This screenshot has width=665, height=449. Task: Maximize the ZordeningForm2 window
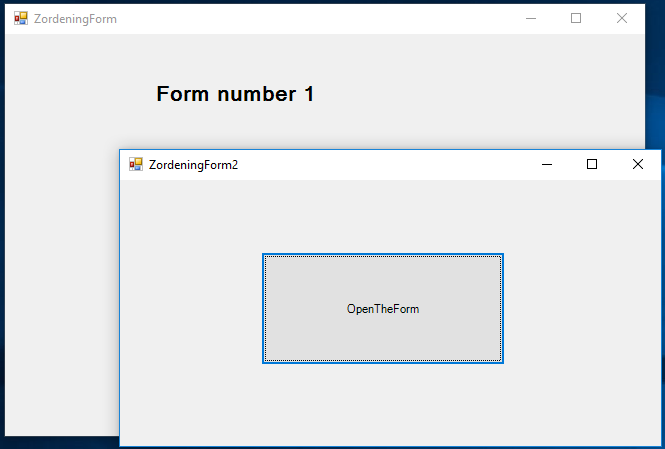pyautogui.click(x=592, y=164)
